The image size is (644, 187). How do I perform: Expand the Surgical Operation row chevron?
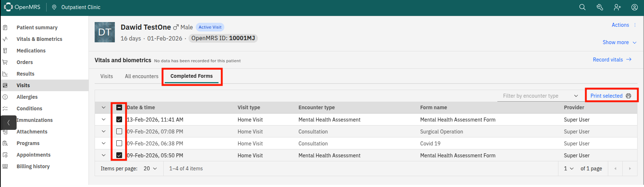click(104, 131)
